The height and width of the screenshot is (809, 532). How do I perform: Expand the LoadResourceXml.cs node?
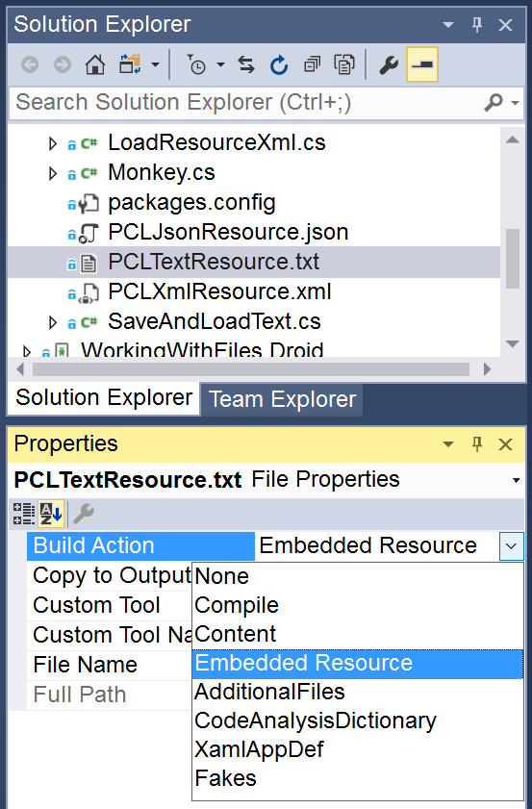52,143
